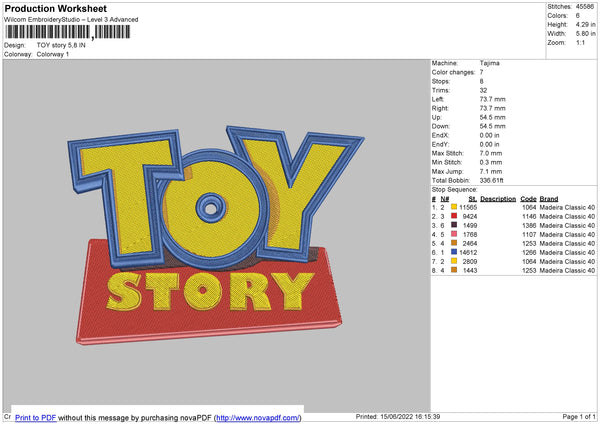Click the Max Jump value '7.1 mm'
The height and width of the screenshot is (424, 600).
[x=491, y=171]
